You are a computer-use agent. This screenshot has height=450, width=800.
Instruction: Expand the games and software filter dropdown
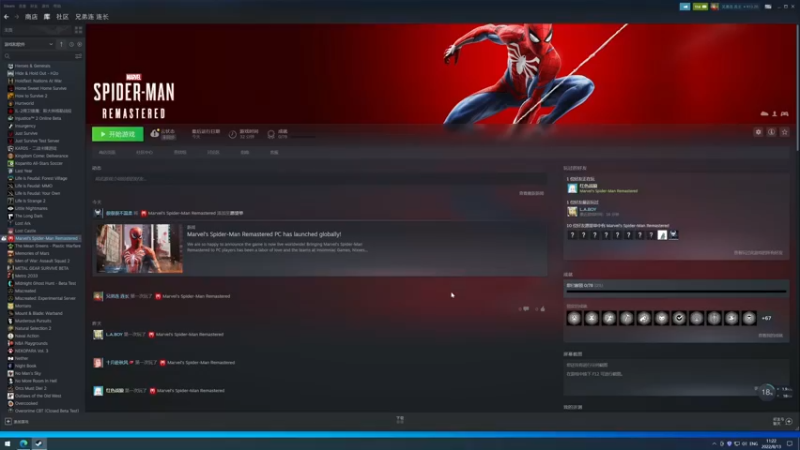(x=29, y=44)
